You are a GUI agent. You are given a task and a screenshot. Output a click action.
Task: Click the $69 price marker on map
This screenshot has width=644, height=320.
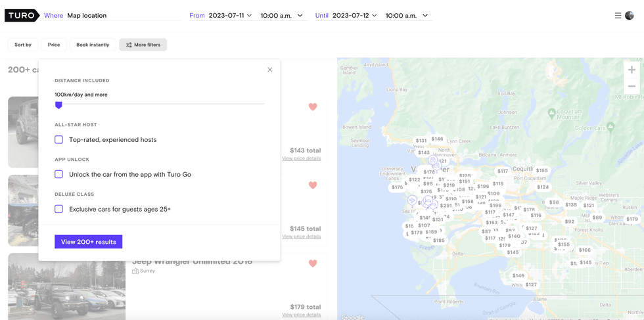coord(597,217)
